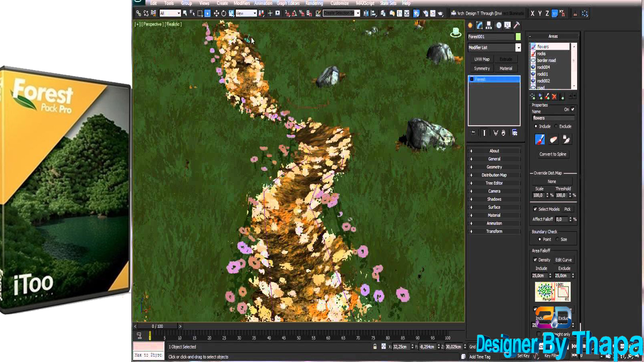Toggle Show End Result in modifier stack
Screen dimensions: 644x362
point(485,133)
